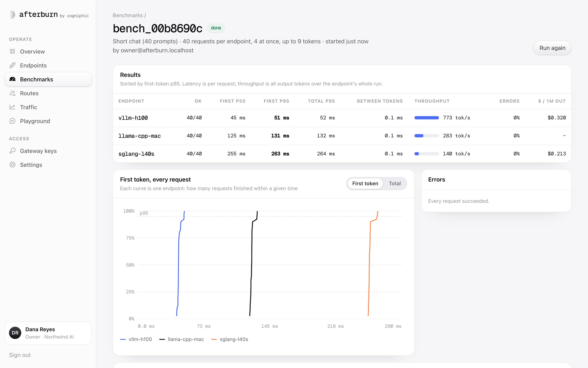Click the vllm-h100 throughput bar
The image size is (588, 368).
click(x=427, y=118)
